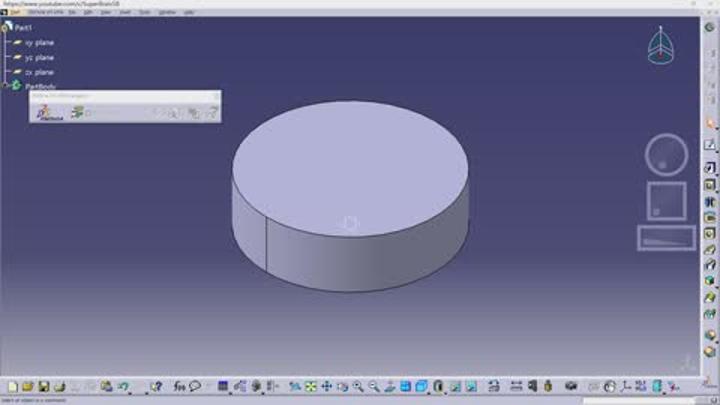720x405 pixels.
Task: Open the Edit menu
Action: tap(88, 12)
